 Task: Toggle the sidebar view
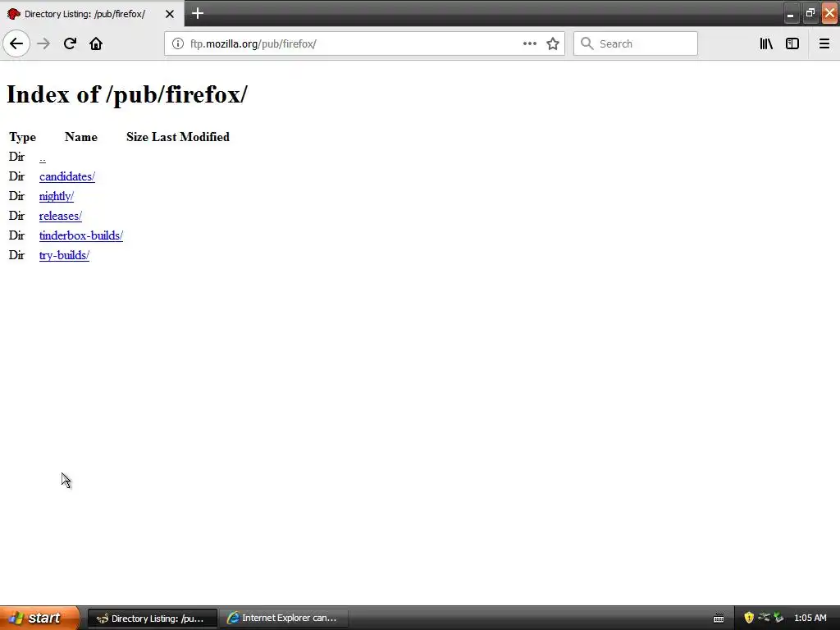coord(792,43)
